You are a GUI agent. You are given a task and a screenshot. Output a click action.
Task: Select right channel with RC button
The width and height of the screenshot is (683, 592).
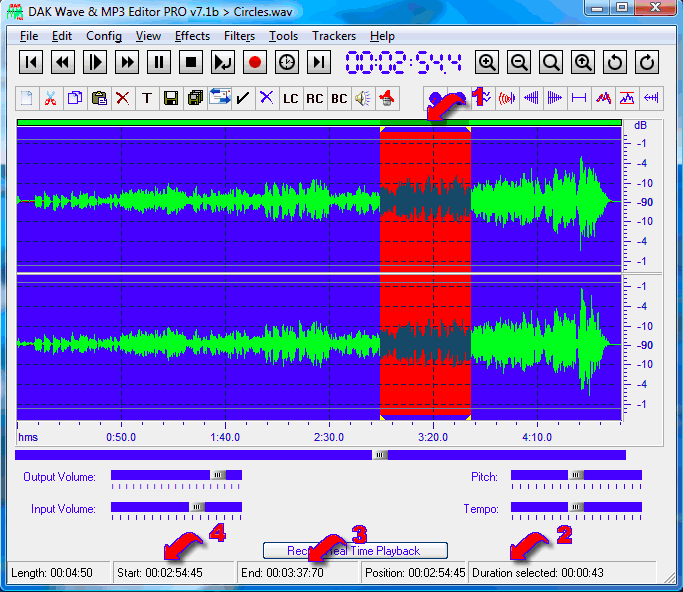click(314, 98)
